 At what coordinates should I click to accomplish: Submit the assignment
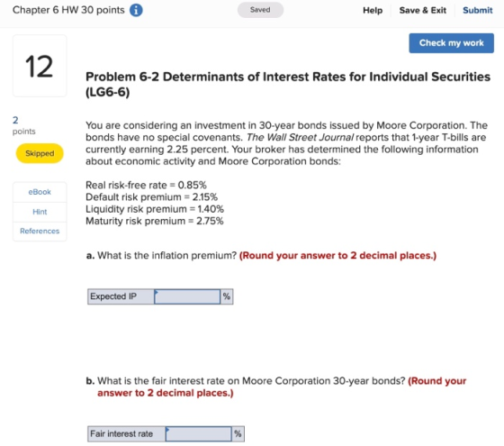coord(477,10)
